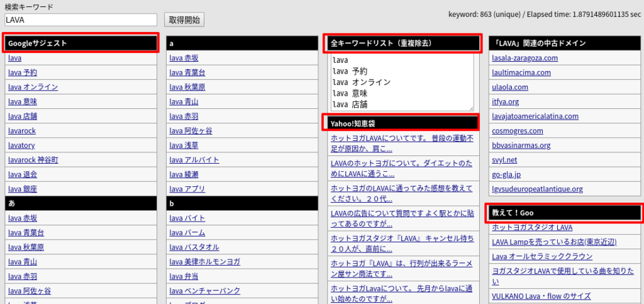Click "lava 赤羽" in the a section
644x304 pixels.
pyautogui.click(x=184, y=116)
